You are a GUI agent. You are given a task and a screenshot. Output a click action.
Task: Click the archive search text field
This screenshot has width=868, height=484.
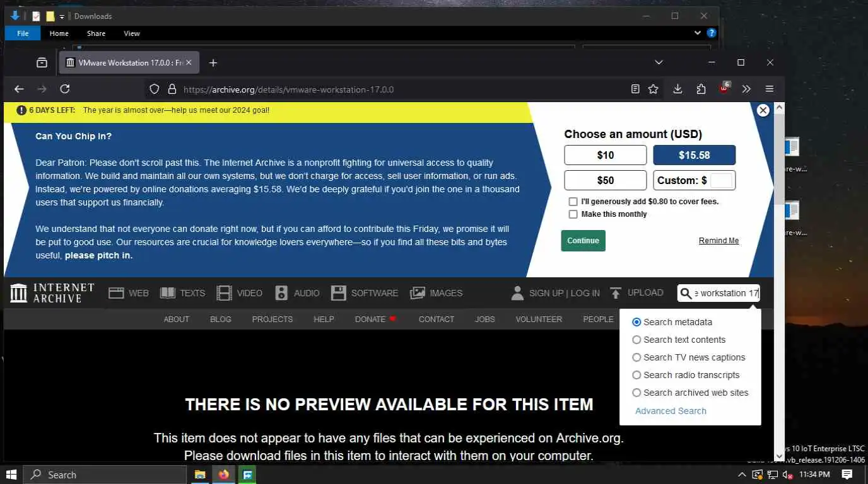point(726,293)
